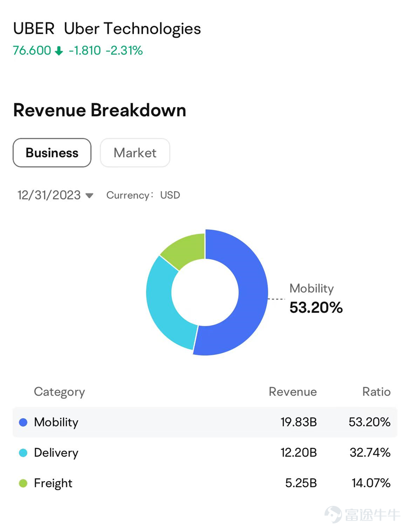Click the -2.31% percent change
The width and height of the screenshot is (410, 532).
coord(124,50)
